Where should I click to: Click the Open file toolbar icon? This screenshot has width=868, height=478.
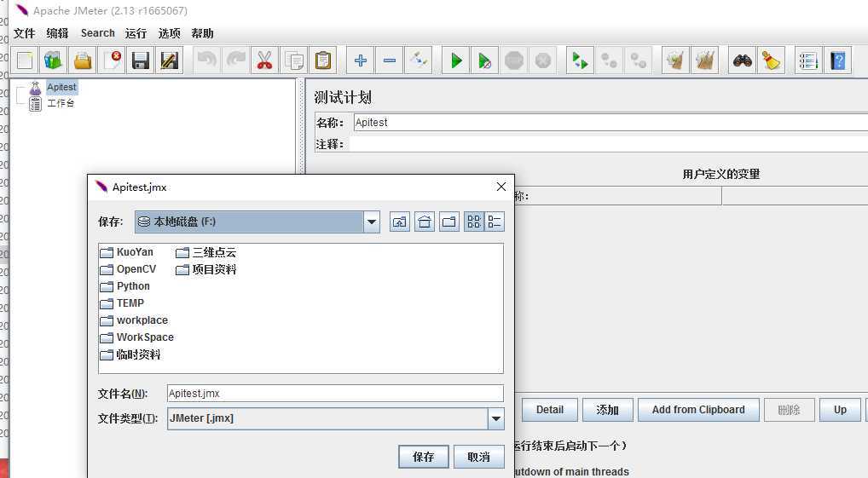click(x=83, y=60)
